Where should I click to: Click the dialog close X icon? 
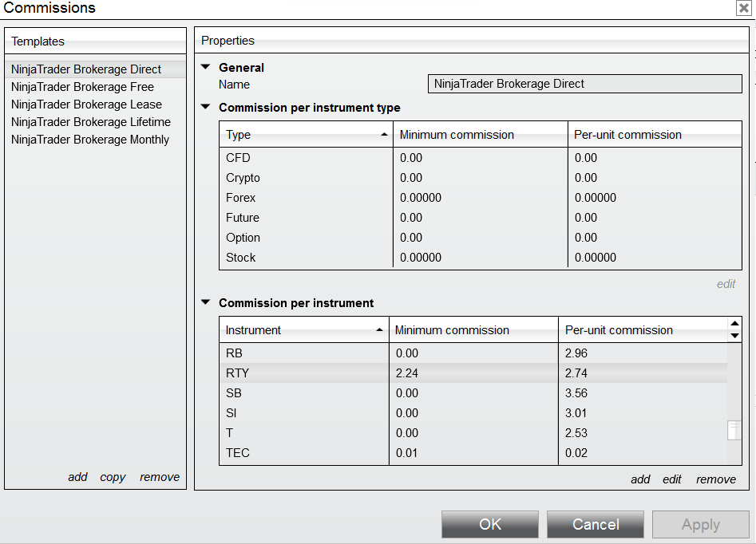tap(743, 8)
